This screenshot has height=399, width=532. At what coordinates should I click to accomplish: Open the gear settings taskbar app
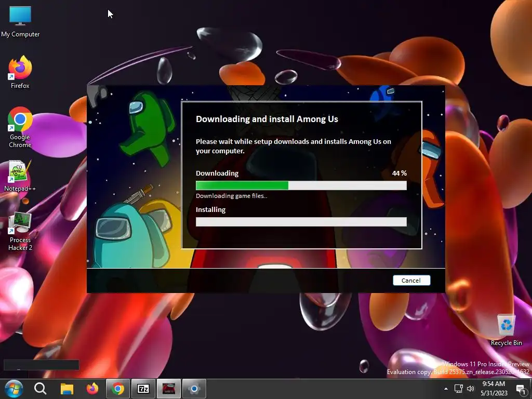coord(194,389)
